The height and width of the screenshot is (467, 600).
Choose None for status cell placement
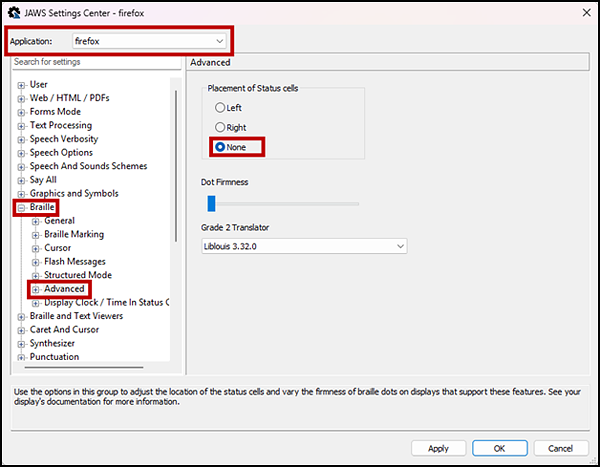[x=230, y=147]
